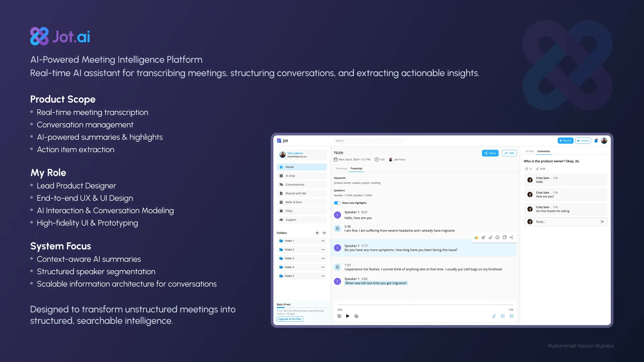644x362 pixels.
Task: Open the more options menu for Folder 2
Action: click(x=323, y=250)
